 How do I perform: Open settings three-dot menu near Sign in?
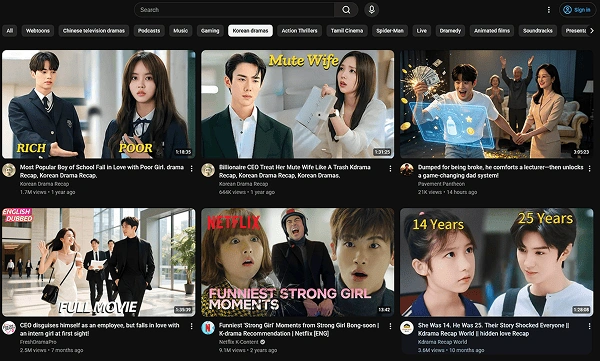click(x=549, y=10)
